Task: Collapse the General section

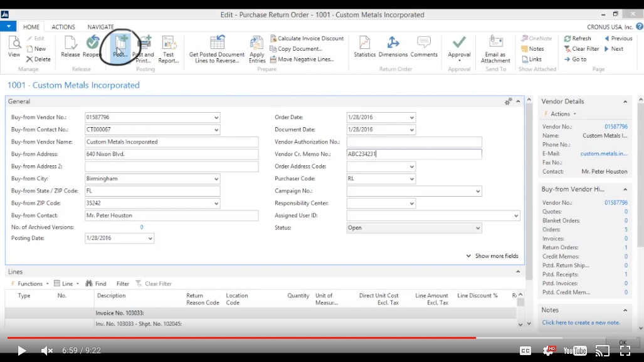Action: 519,101
